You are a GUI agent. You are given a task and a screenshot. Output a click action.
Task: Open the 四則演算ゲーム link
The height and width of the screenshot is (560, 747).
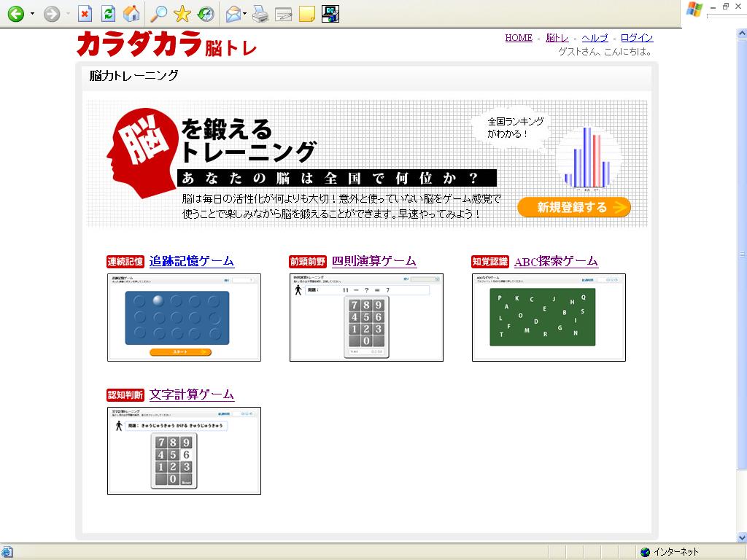374,261
